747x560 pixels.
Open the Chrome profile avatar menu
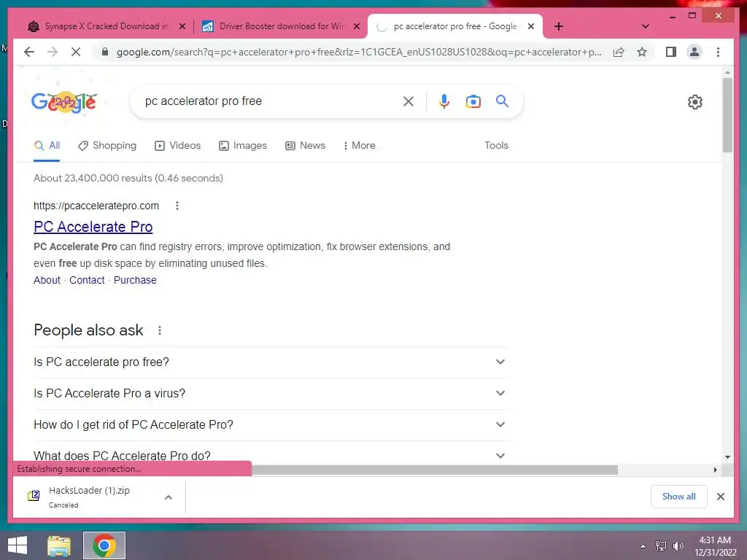(x=694, y=52)
